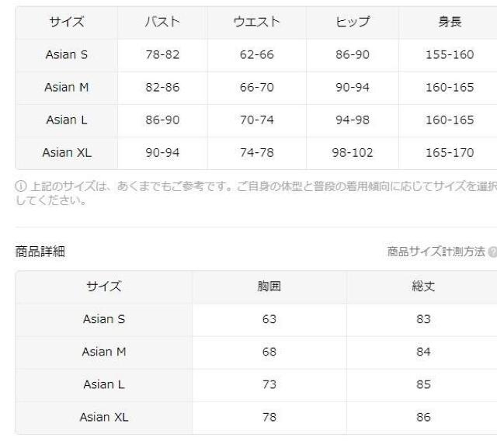Select the 98-102 hip cell

click(x=352, y=153)
